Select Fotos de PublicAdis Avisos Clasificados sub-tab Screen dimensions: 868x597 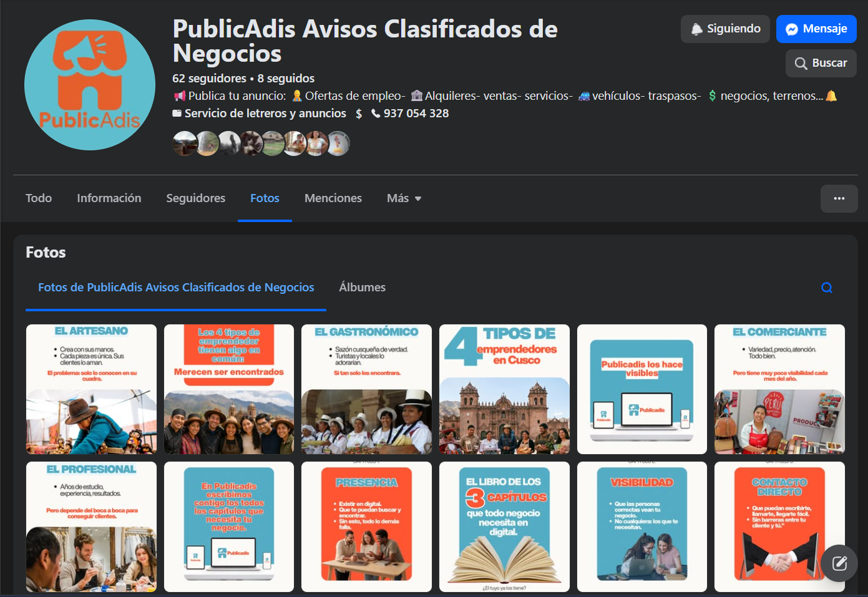[x=176, y=288]
